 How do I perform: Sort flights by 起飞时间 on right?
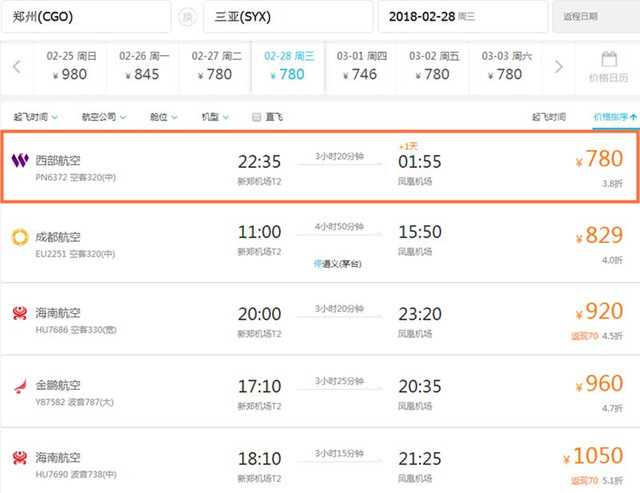click(x=549, y=117)
